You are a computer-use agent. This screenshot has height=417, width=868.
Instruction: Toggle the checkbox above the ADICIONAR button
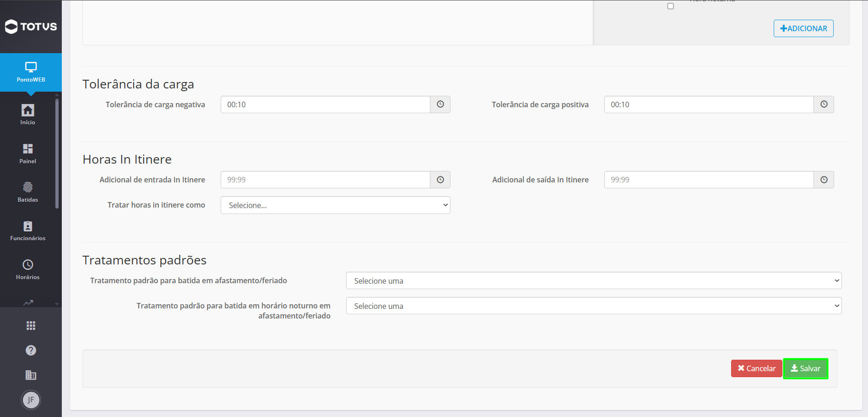pyautogui.click(x=671, y=6)
